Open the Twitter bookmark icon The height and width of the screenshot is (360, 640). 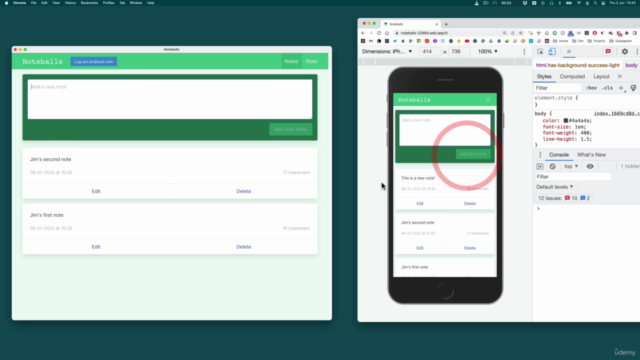(x=395, y=41)
